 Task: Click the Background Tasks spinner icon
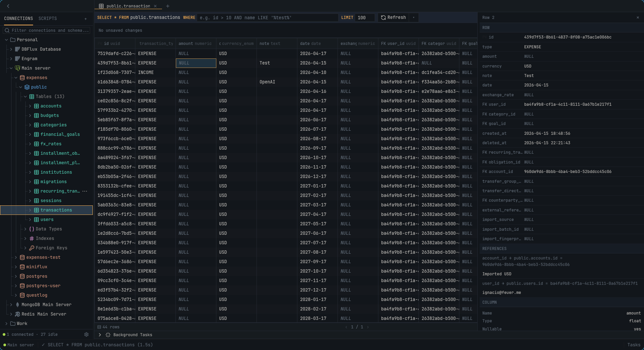[108, 335]
